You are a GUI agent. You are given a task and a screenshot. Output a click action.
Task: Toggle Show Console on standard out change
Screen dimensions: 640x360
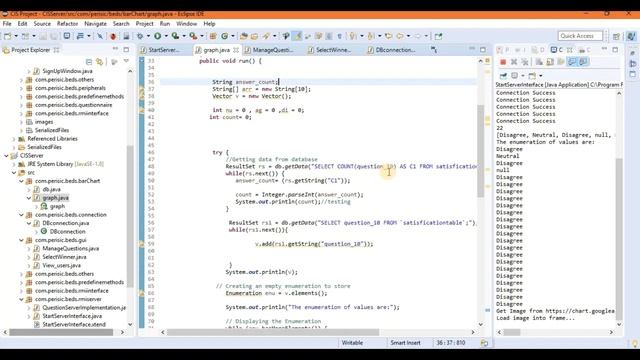pyautogui.click(x=572, y=62)
